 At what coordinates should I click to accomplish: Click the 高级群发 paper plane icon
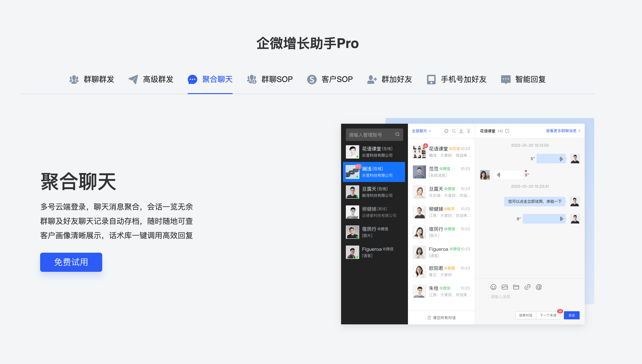coord(133,80)
